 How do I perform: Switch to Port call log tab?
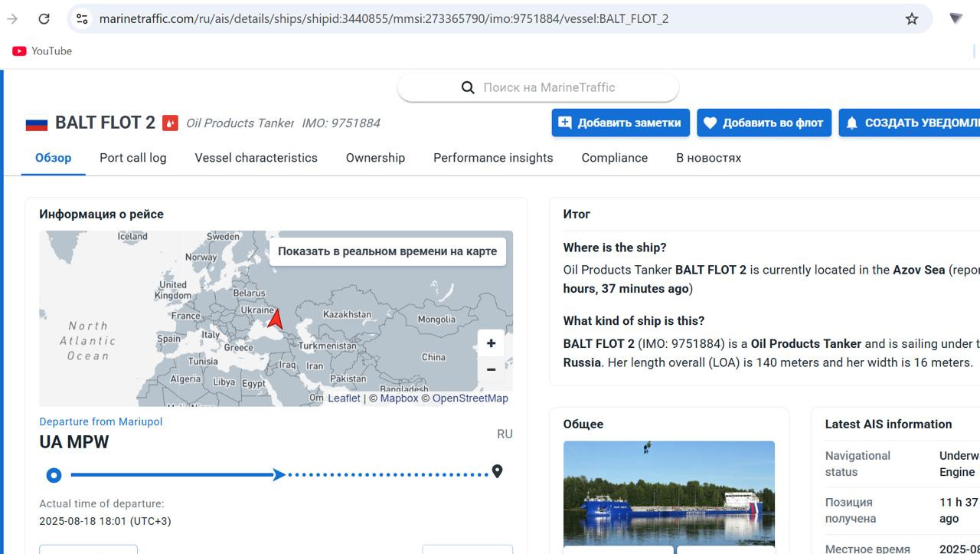(x=133, y=158)
